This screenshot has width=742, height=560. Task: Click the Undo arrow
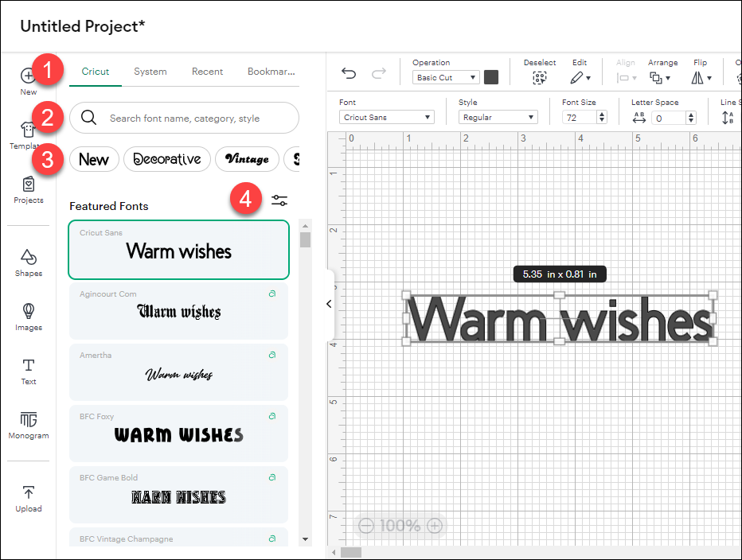(x=349, y=73)
